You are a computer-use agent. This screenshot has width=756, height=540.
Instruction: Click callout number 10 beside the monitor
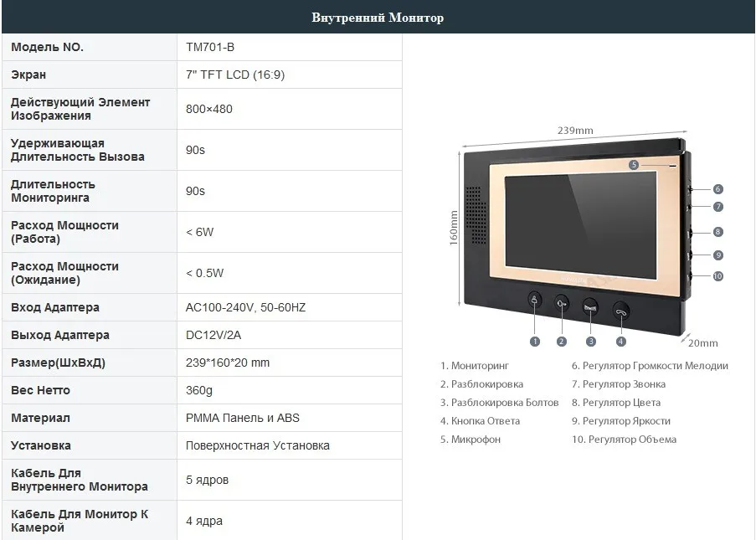(x=718, y=275)
